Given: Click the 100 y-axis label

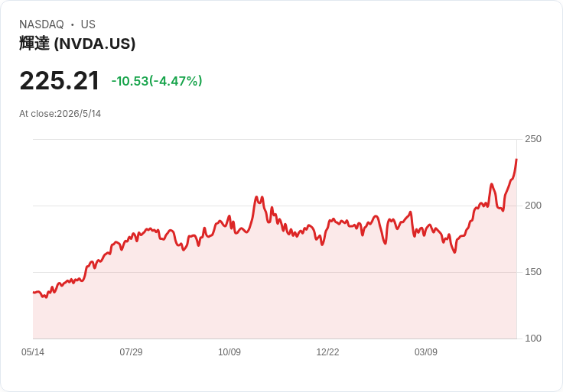Looking at the screenshot, I should point(533,339).
